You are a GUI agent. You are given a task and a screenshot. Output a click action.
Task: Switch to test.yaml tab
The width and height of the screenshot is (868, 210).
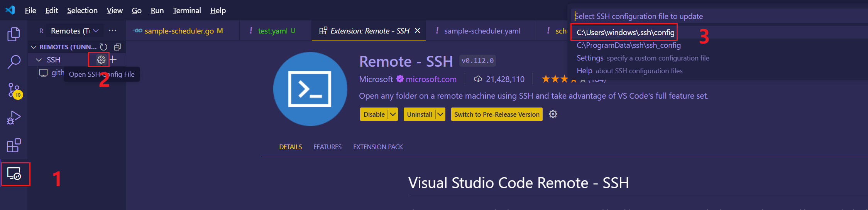click(x=275, y=31)
